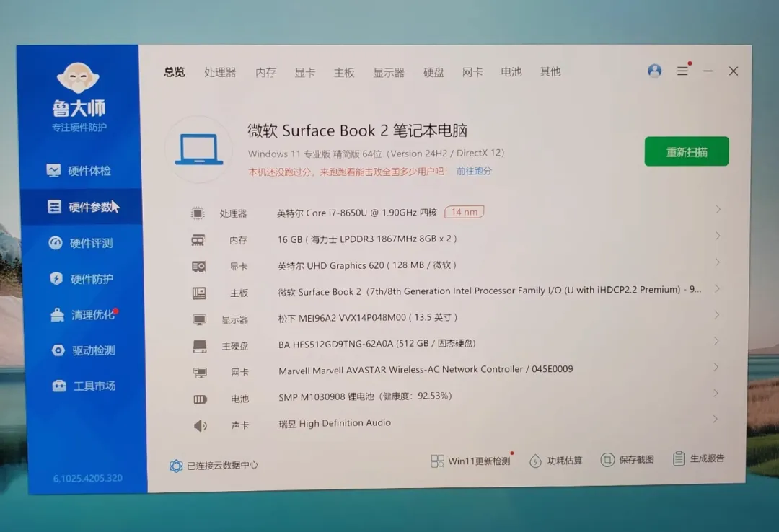Switch to 处理器 tab
The height and width of the screenshot is (532, 779).
(220, 73)
